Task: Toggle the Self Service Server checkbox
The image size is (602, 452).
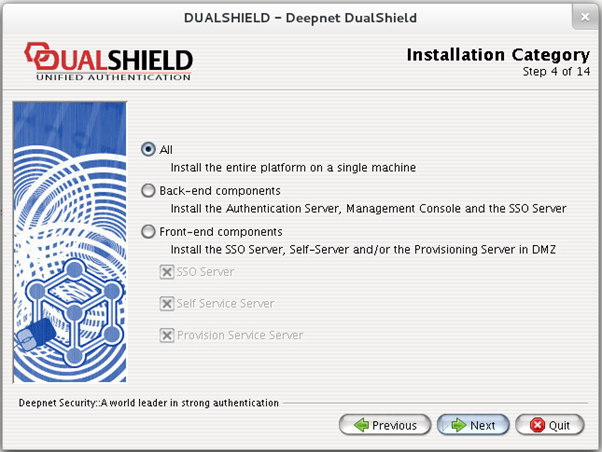Action: tap(167, 304)
